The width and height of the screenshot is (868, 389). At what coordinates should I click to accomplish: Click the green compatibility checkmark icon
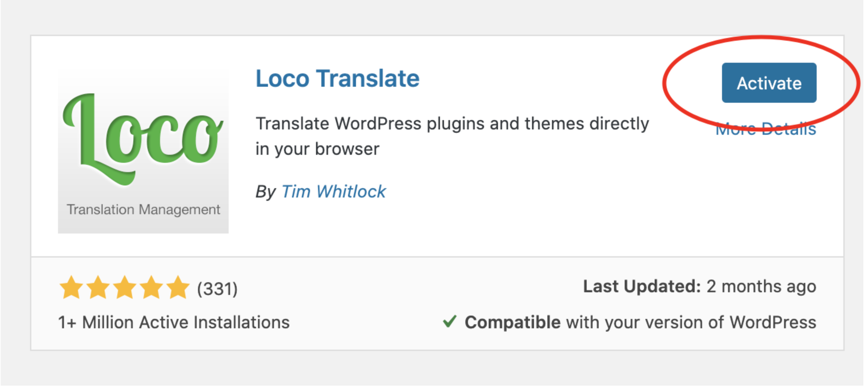(449, 321)
